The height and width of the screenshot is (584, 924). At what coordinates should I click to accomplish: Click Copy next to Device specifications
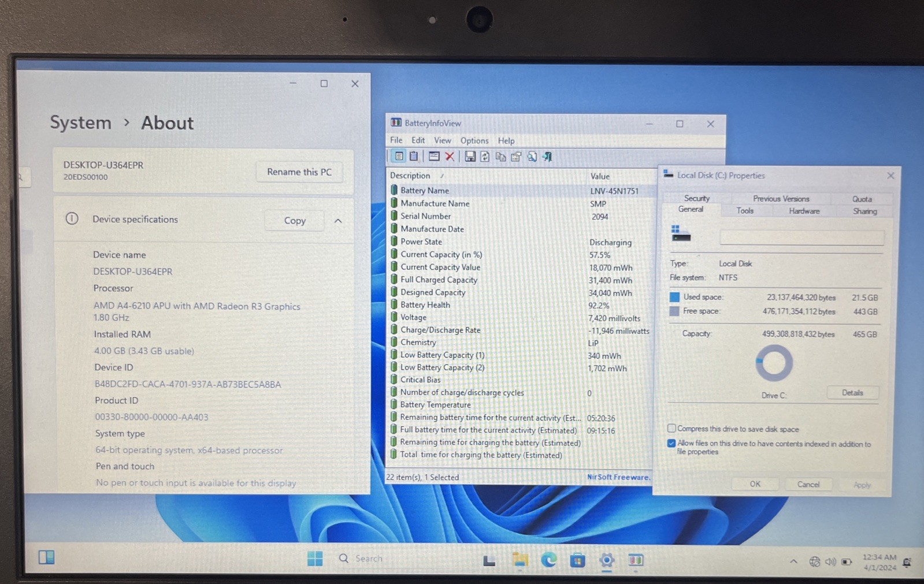tap(295, 220)
